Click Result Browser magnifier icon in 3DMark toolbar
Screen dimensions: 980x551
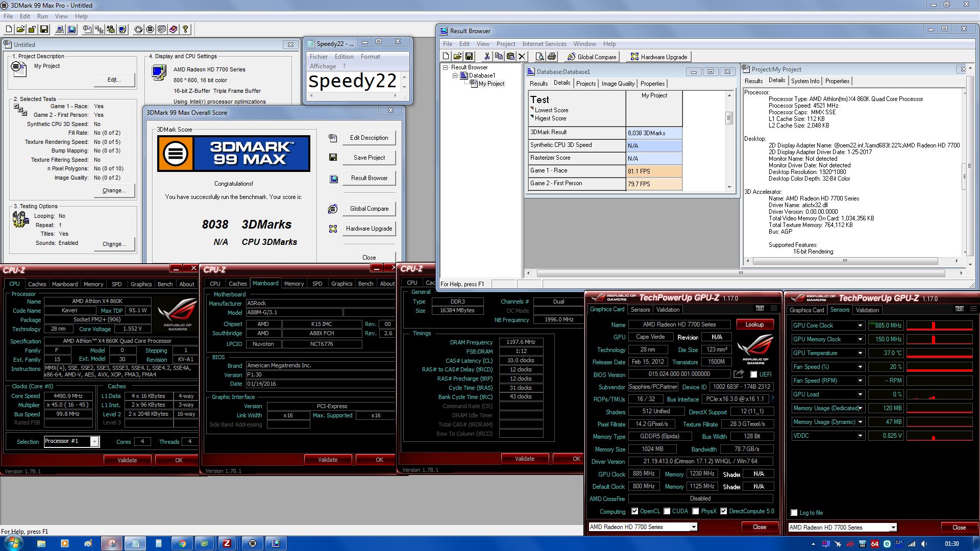72,30
